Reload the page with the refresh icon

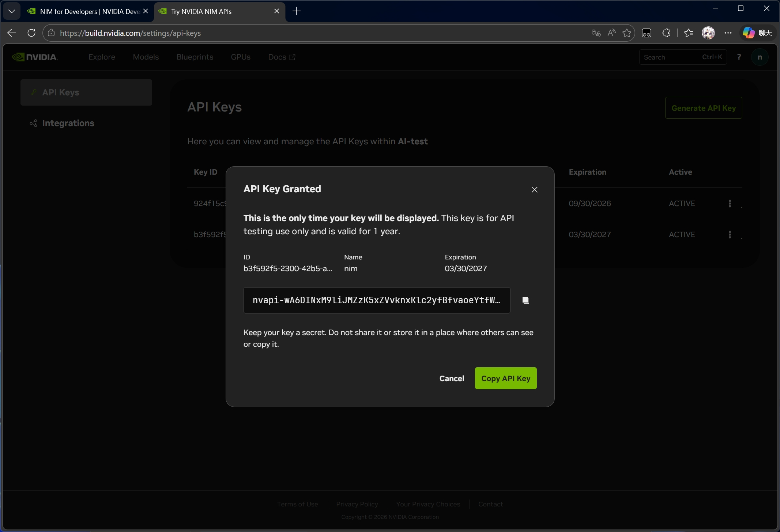pyautogui.click(x=31, y=33)
